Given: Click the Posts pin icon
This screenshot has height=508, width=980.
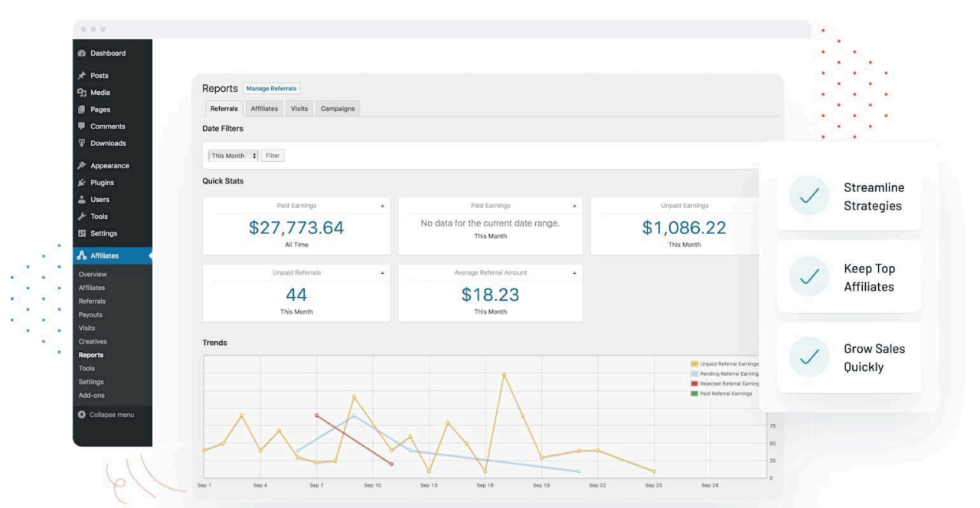Looking at the screenshot, I should [82, 76].
